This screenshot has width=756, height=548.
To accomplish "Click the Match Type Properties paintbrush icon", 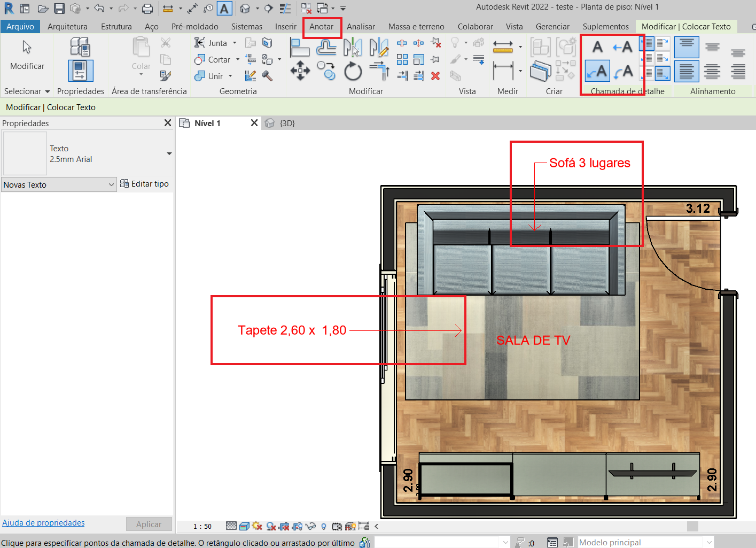I will (166, 76).
